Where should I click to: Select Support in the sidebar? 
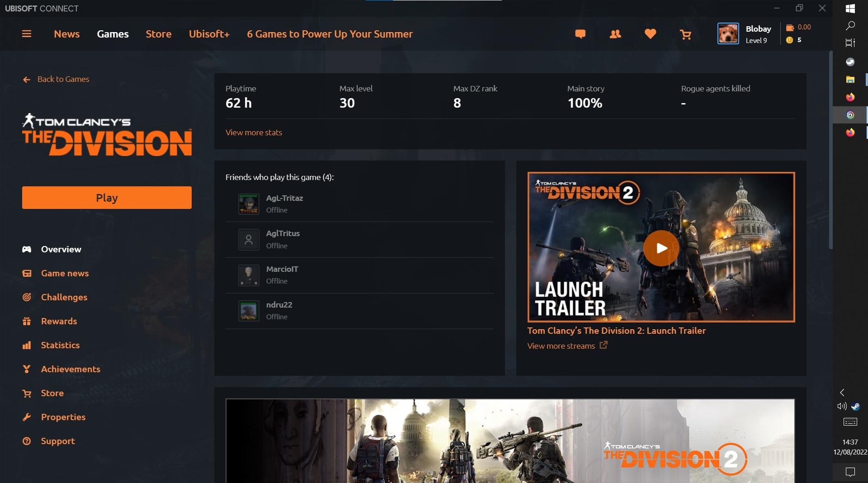click(58, 441)
